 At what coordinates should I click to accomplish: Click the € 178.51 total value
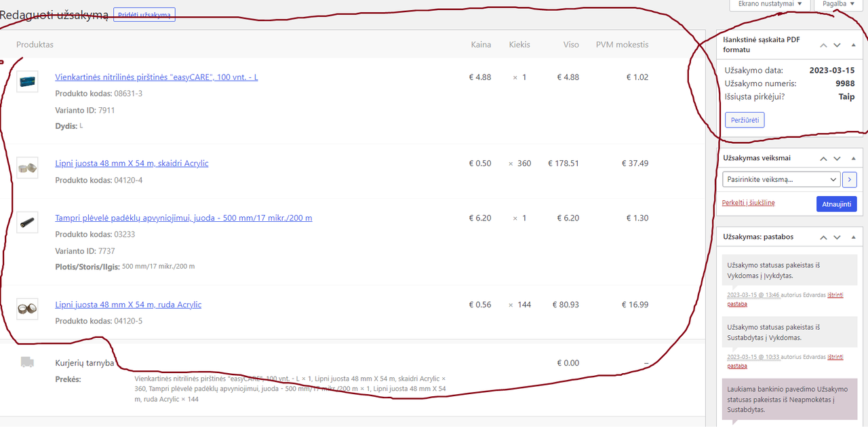564,164
